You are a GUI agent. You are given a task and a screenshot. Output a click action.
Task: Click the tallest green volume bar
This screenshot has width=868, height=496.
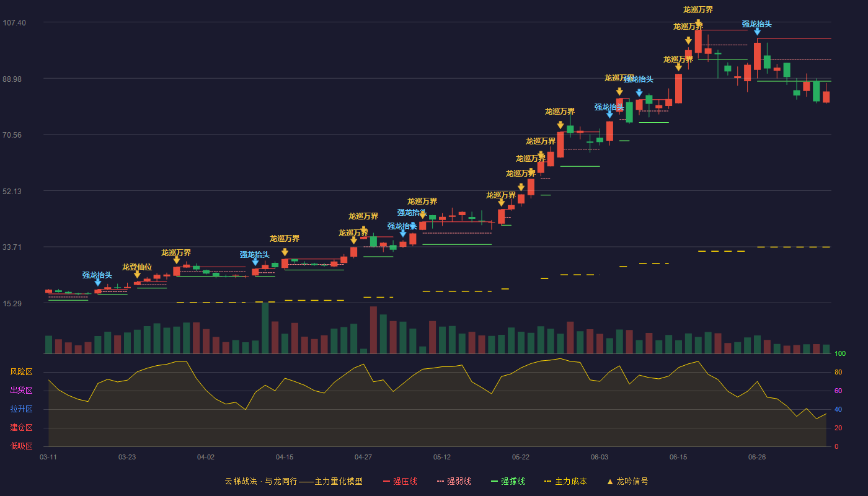265,328
